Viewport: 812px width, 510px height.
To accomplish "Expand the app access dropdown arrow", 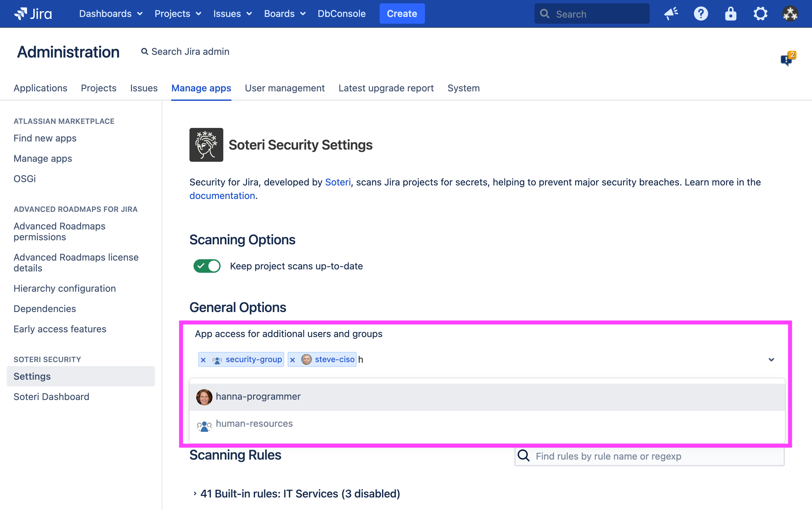I will [x=771, y=359].
